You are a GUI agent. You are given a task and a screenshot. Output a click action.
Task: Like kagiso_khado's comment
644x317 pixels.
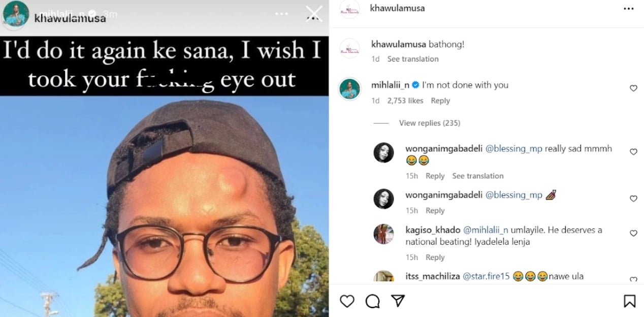click(x=633, y=233)
